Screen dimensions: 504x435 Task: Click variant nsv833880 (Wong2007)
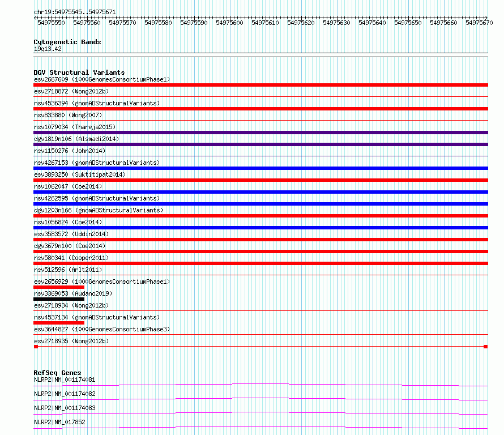click(x=68, y=115)
